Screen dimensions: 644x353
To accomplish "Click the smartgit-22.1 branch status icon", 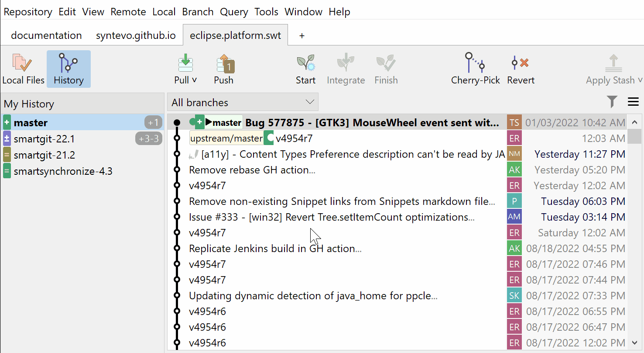I will click(x=7, y=139).
